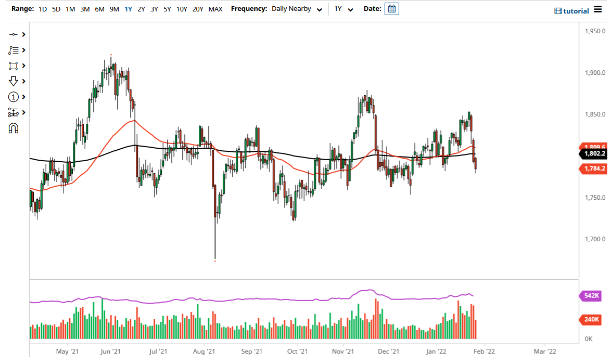Select the rectangle shape tool
Screen dimensions: 612x364
[x=14, y=66]
